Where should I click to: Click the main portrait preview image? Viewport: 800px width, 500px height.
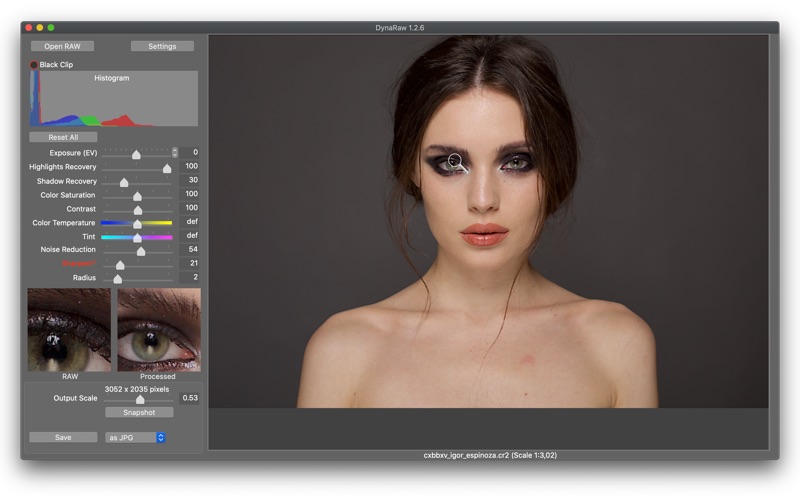(x=488, y=221)
